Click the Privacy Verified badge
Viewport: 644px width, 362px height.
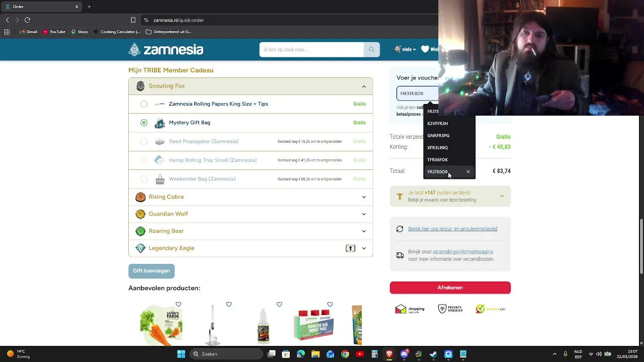point(450,309)
